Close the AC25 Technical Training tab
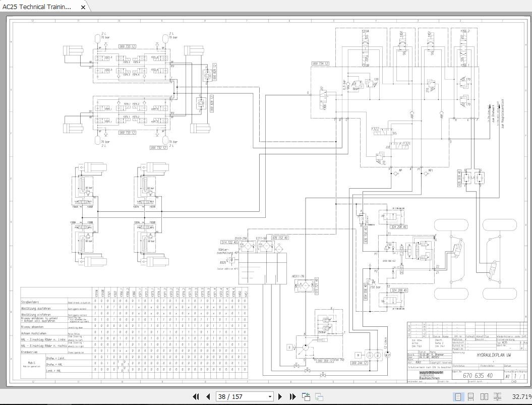The width and height of the screenshot is (532, 405). click(84, 7)
